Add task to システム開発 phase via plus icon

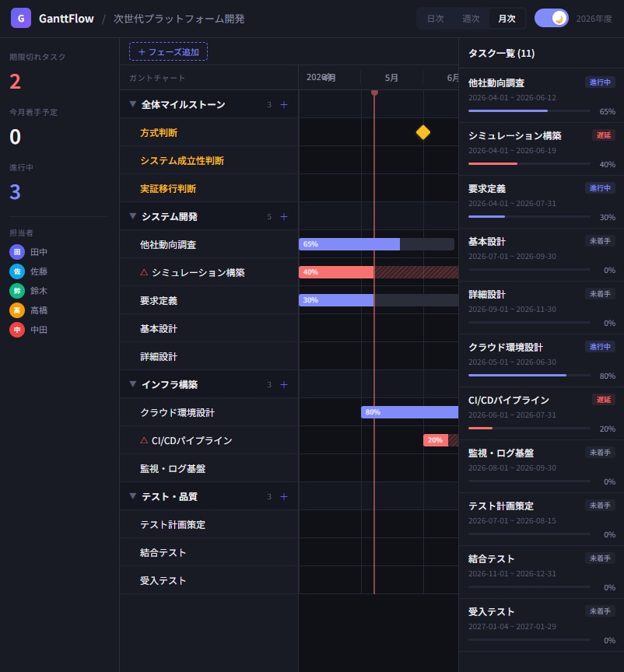pos(284,216)
